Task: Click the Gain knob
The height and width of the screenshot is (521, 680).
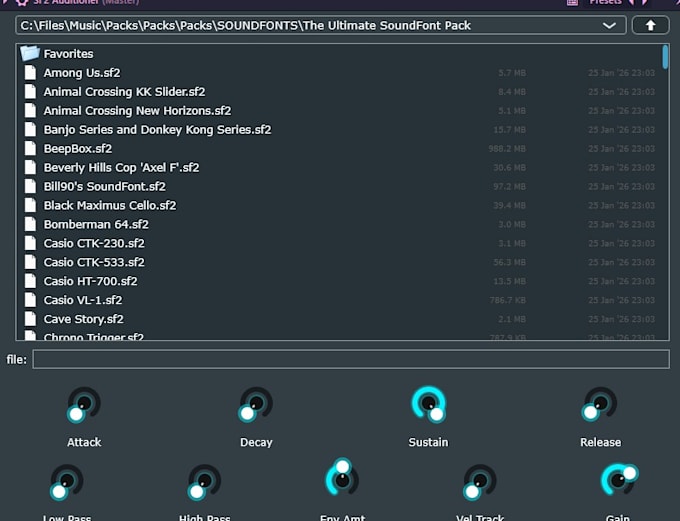Action: tap(618, 480)
